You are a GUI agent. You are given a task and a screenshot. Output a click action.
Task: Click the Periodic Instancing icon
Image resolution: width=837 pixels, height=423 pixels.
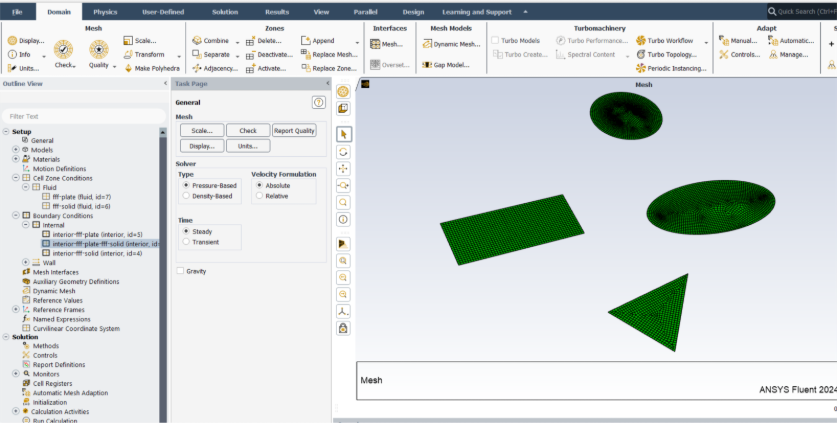pos(641,68)
